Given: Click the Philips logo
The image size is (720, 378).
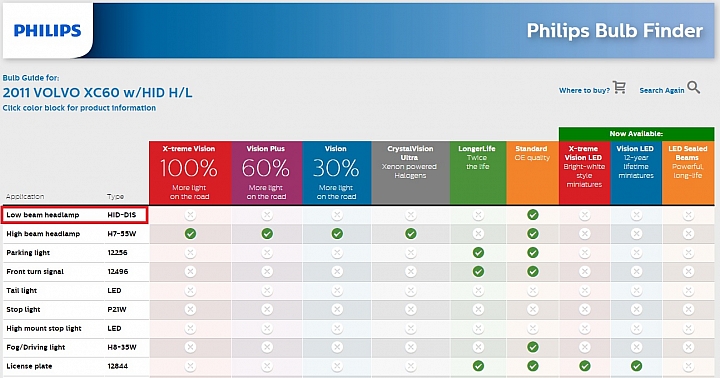Looking at the screenshot, I should tap(47, 31).
